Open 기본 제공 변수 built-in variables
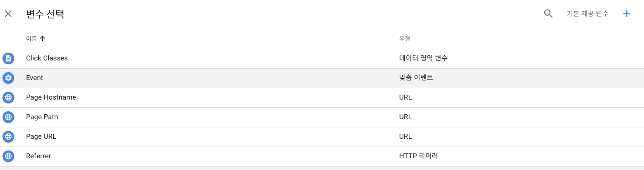Viewport: 644px width, 170px height. click(x=587, y=13)
